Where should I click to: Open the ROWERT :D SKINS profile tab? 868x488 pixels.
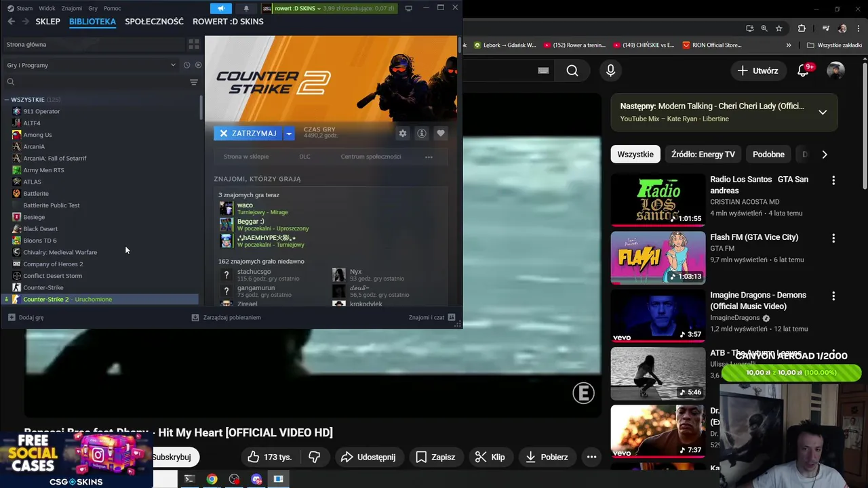pyautogui.click(x=228, y=22)
